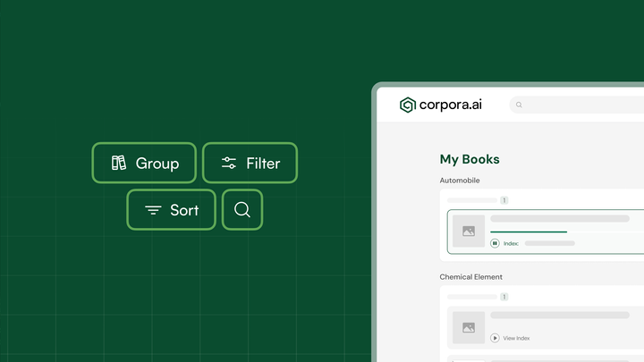This screenshot has width=644, height=362.
Task: Select the Chemical Element book cover thumbnail
Action: [469, 327]
